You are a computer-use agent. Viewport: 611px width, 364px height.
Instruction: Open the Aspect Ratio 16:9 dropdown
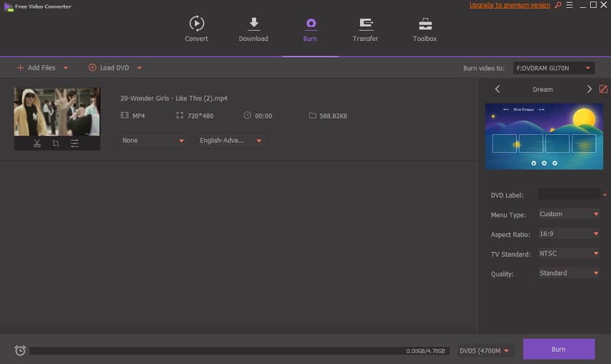(569, 233)
